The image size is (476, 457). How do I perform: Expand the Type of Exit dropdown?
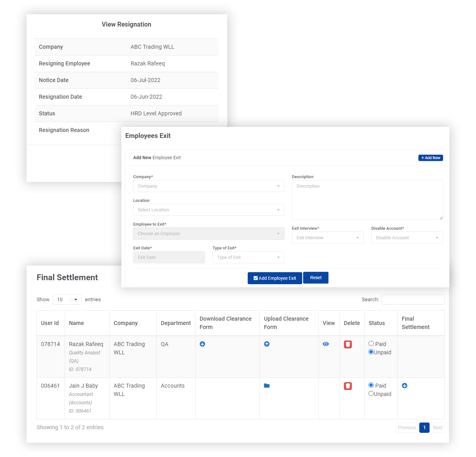click(x=248, y=257)
